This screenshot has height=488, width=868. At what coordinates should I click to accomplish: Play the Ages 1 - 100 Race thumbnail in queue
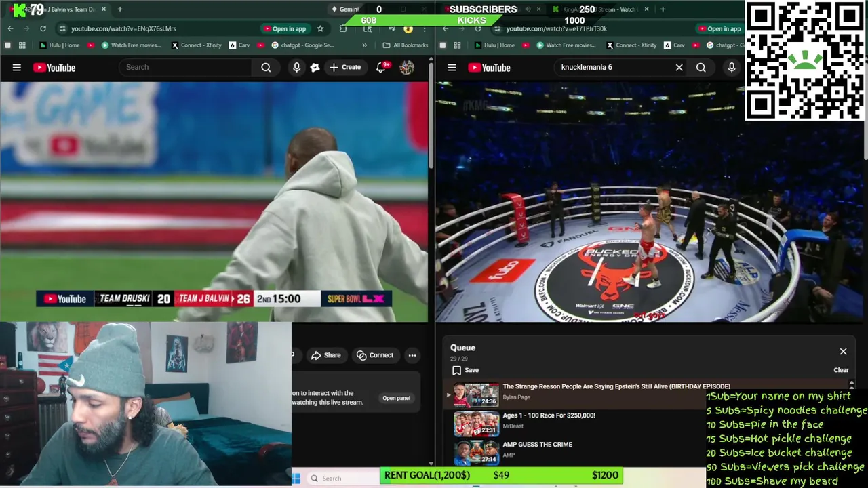click(x=476, y=424)
